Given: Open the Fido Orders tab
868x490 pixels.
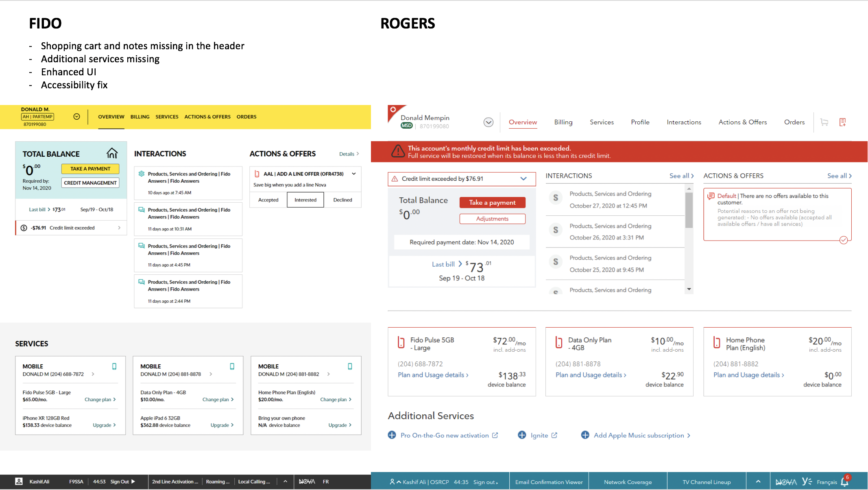Looking at the screenshot, I should [x=246, y=117].
